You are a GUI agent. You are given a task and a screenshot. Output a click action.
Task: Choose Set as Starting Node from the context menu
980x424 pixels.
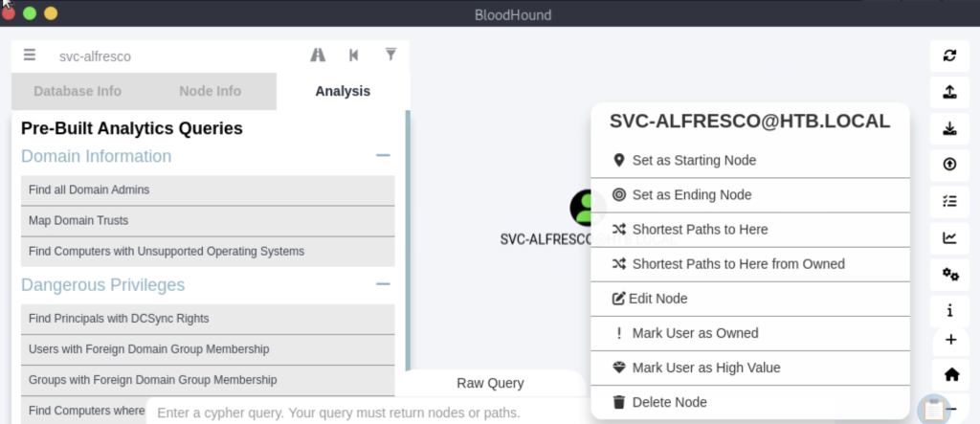(750, 160)
